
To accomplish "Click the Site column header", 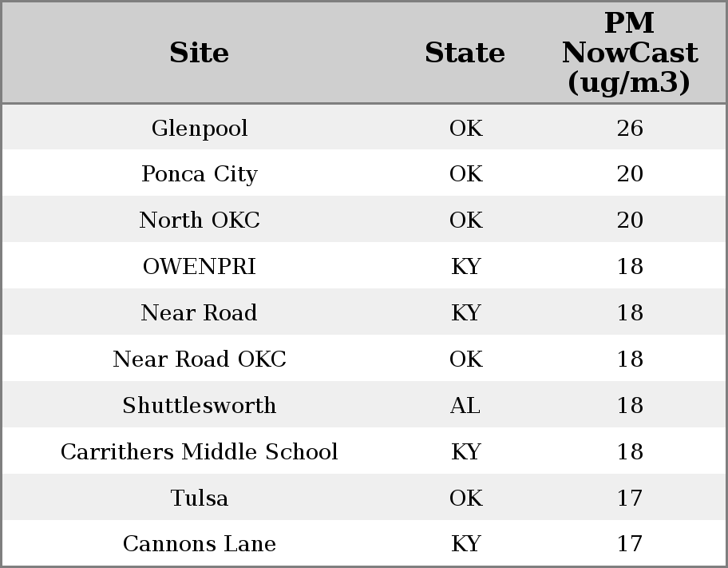I will tap(199, 53).
